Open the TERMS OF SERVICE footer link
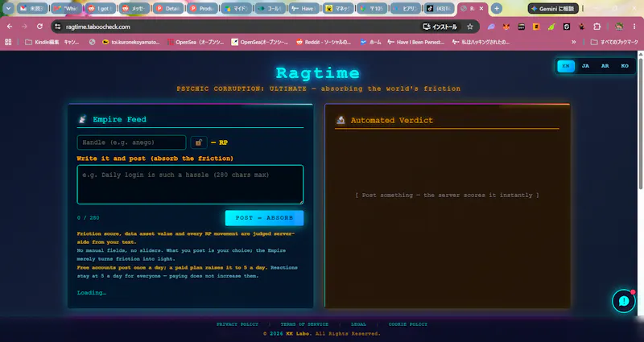Viewport: 644px width, 342px height. point(304,324)
